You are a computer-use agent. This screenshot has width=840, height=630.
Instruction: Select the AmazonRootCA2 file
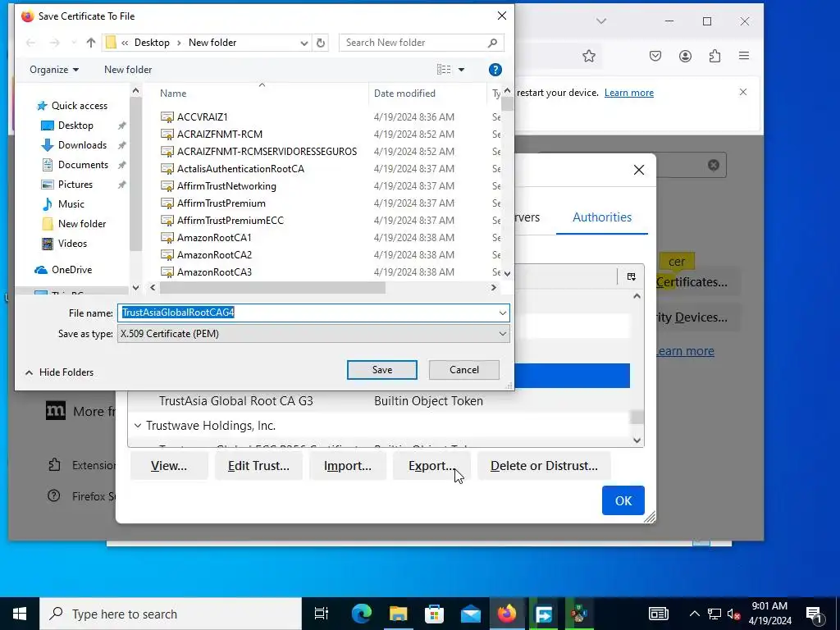214,254
